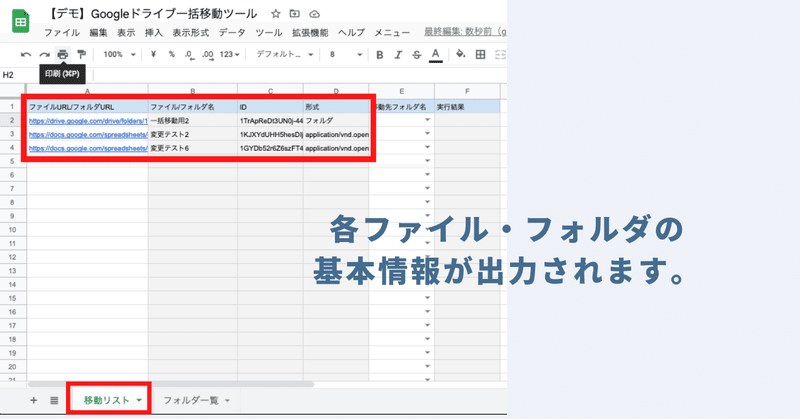Image resolution: width=800 pixels, height=419 pixels.
Task: Move document using folder icon
Action: 294,14
